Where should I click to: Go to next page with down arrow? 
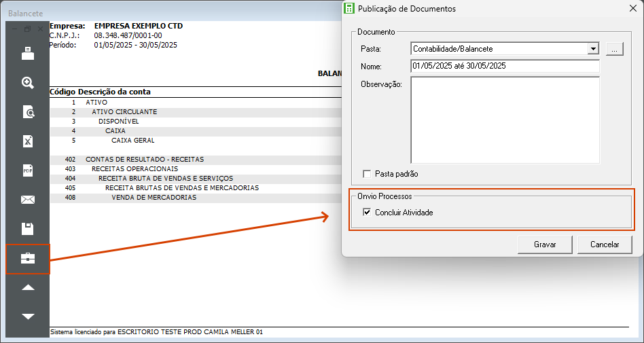tap(28, 317)
